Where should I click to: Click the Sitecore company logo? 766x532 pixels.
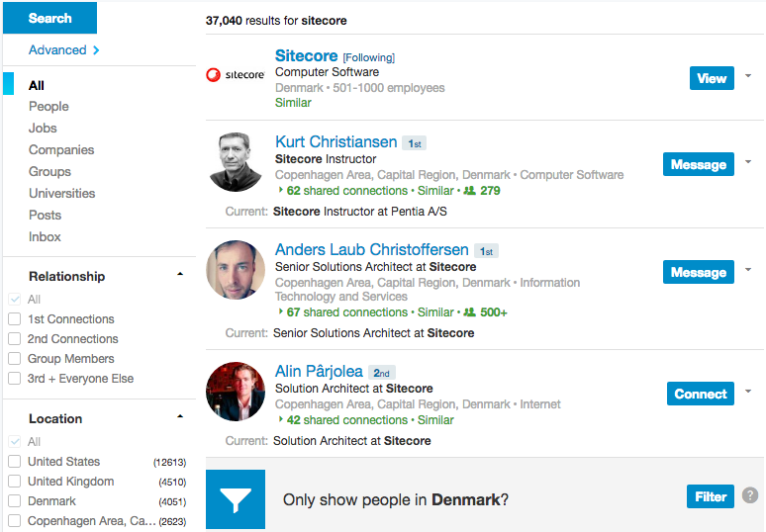pyautogui.click(x=235, y=75)
